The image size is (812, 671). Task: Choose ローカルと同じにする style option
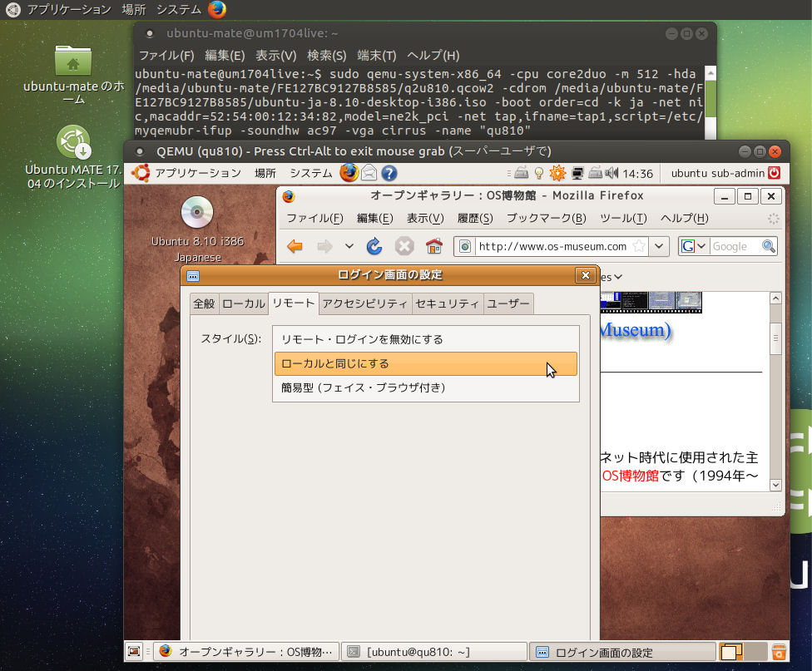(426, 363)
